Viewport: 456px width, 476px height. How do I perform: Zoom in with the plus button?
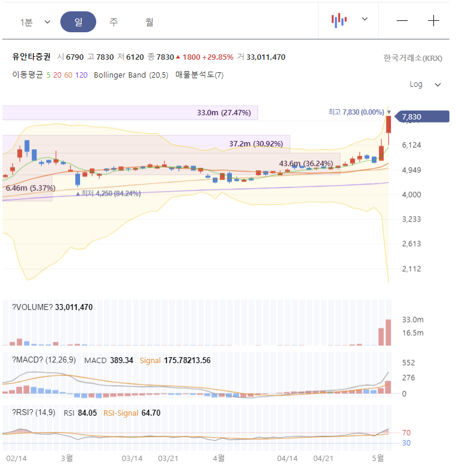(x=433, y=21)
